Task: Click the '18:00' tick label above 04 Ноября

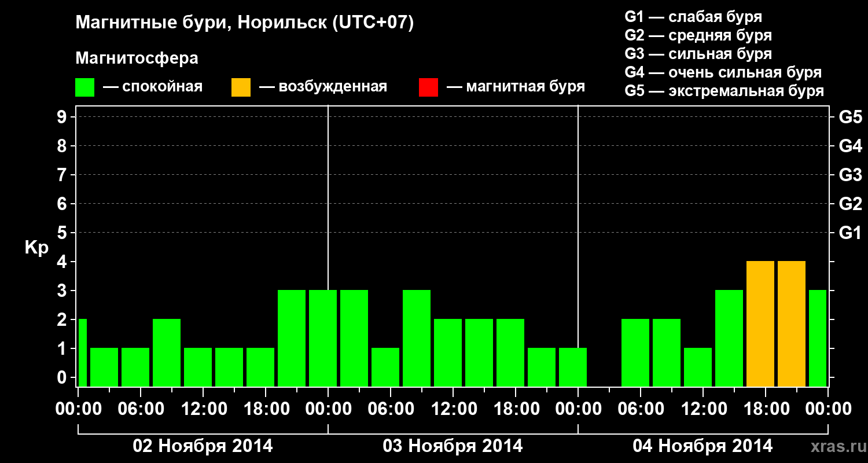Action: tap(766, 409)
